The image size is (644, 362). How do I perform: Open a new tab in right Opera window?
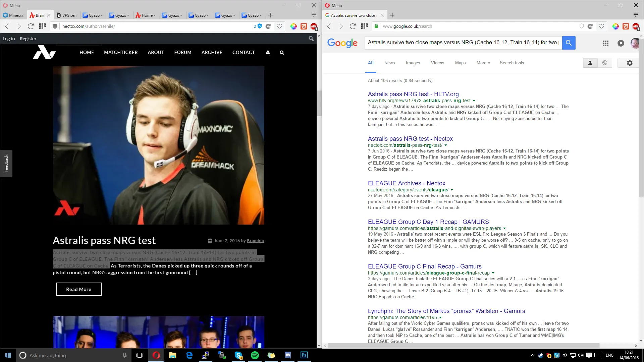click(x=392, y=15)
